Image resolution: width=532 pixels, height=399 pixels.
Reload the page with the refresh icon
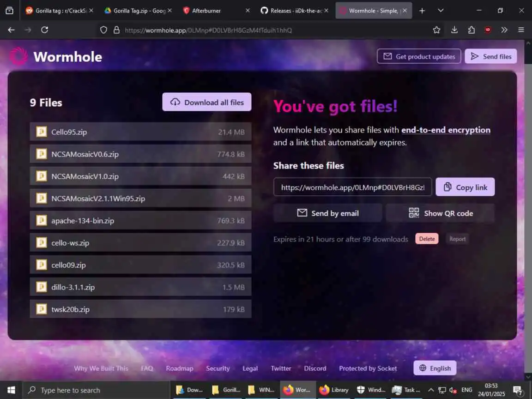tap(44, 30)
